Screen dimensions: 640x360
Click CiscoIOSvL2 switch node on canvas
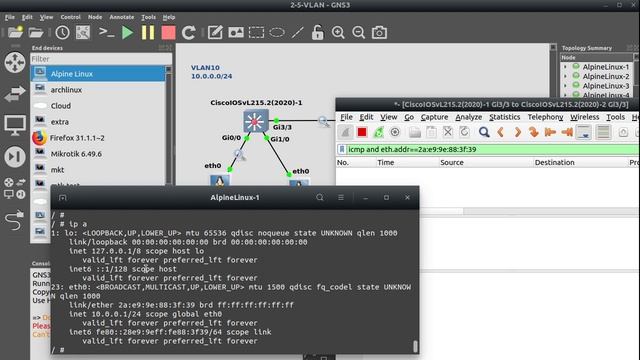[x=256, y=121]
